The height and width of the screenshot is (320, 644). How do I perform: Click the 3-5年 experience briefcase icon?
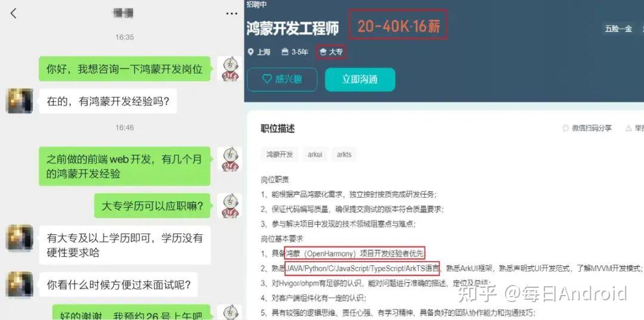[285, 52]
